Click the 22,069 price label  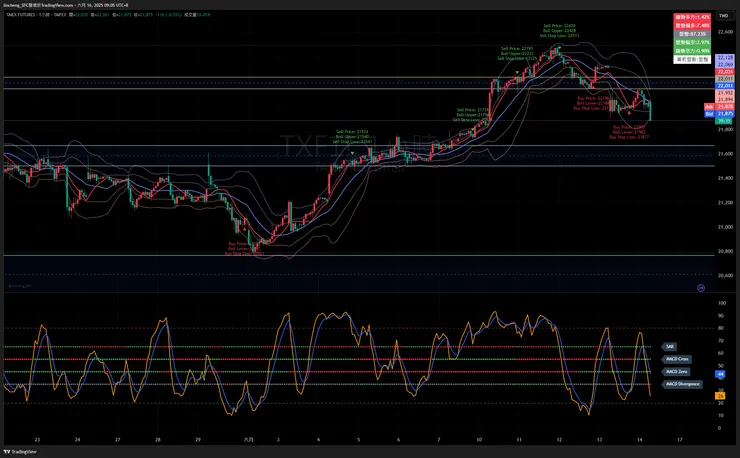pos(725,64)
